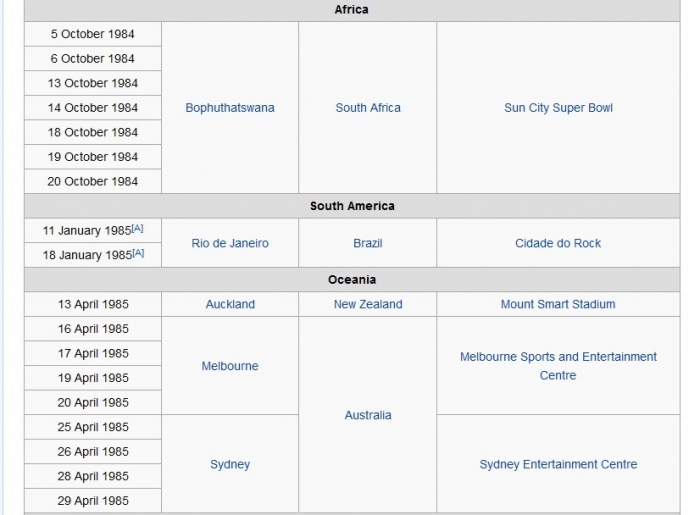Click the South Africa country link

(367, 108)
